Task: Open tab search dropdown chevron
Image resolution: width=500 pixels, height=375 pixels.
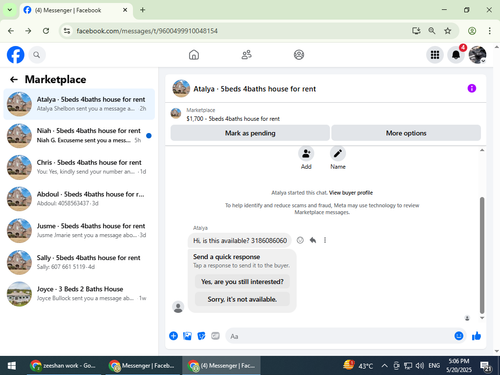Action: [10, 10]
